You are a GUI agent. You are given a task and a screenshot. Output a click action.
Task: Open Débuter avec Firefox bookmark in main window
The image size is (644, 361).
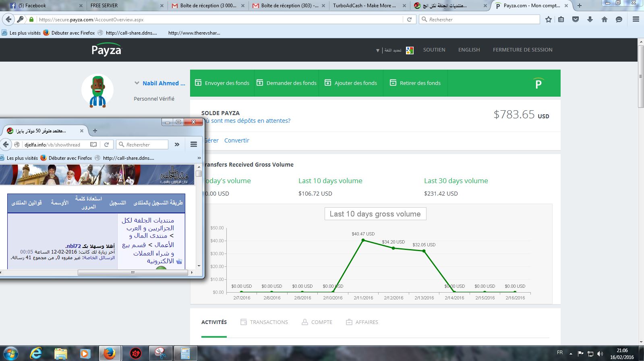click(69, 33)
